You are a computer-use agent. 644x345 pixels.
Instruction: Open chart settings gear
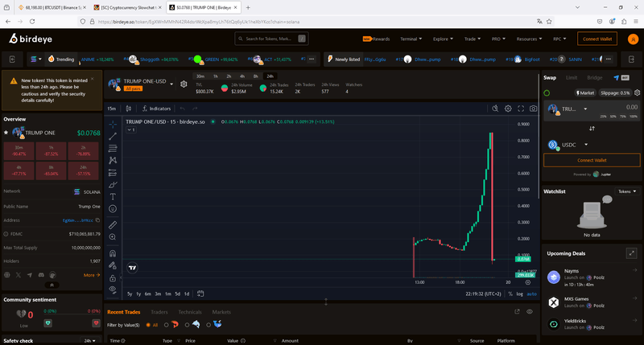(x=508, y=109)
